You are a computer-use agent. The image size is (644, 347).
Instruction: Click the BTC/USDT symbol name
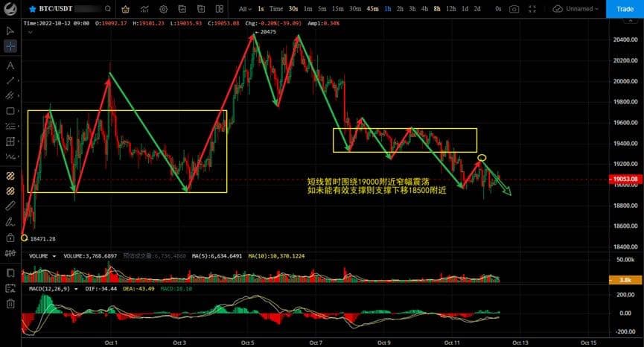click(x=55, y=9)
